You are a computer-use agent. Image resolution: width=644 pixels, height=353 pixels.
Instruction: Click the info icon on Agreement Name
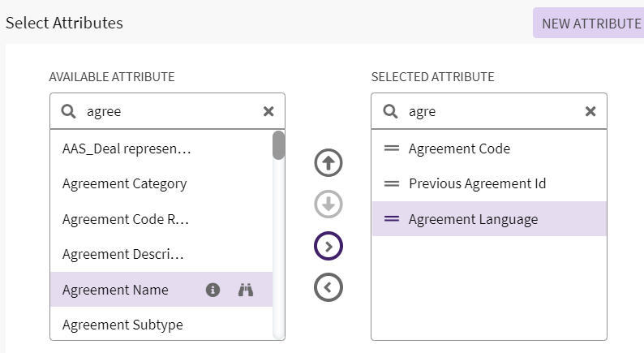(x=213, y=290)
